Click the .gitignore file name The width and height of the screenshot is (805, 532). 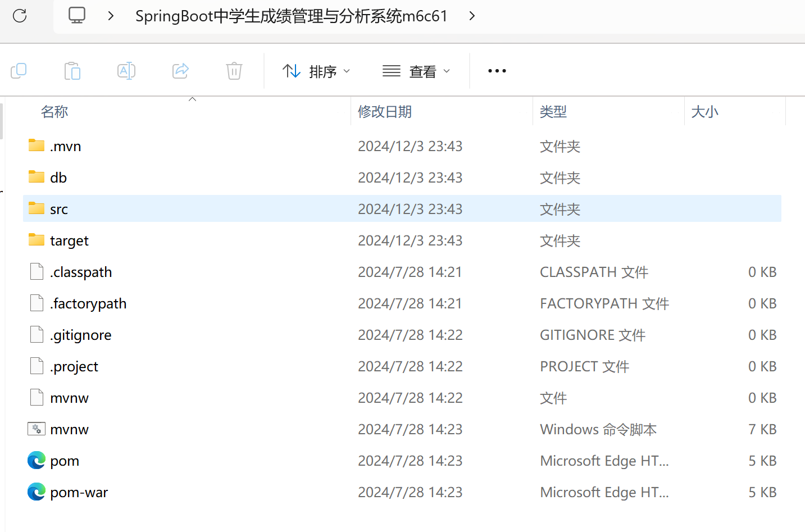coord(80,335)
